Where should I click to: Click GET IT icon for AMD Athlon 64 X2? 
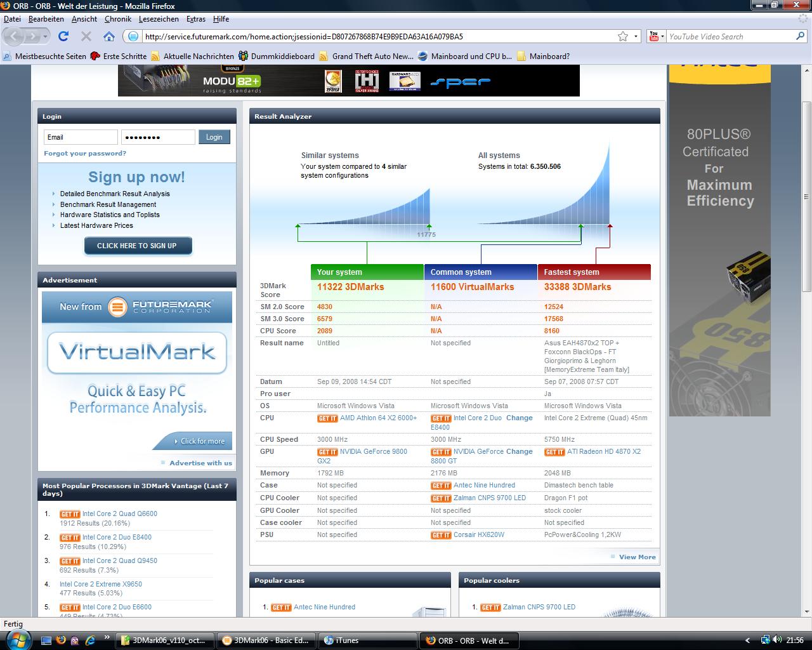[x=327, y=418]
